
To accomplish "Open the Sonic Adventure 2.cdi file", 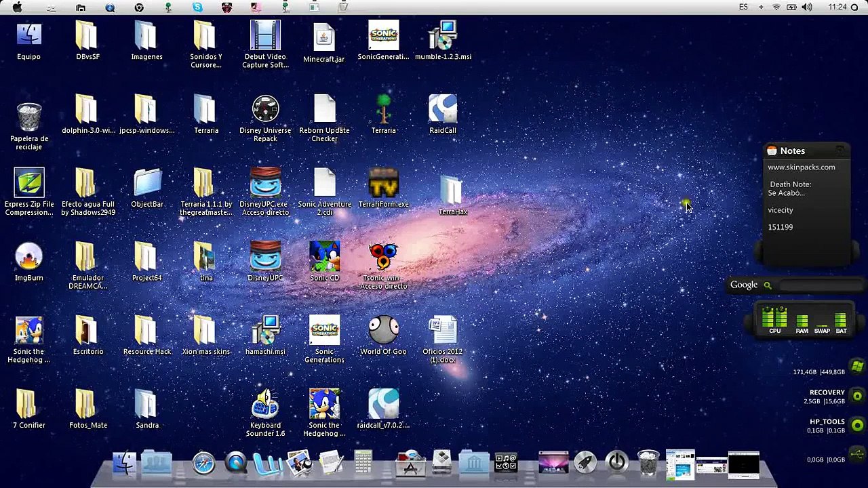I will click(x=324, y=183).
